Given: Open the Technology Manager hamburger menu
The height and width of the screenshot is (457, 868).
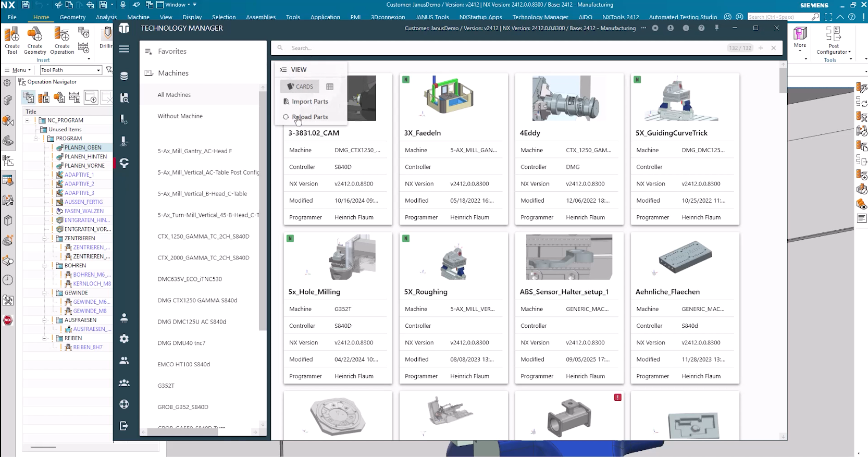Looking at the screenshot, I should (x=124, y=49).
